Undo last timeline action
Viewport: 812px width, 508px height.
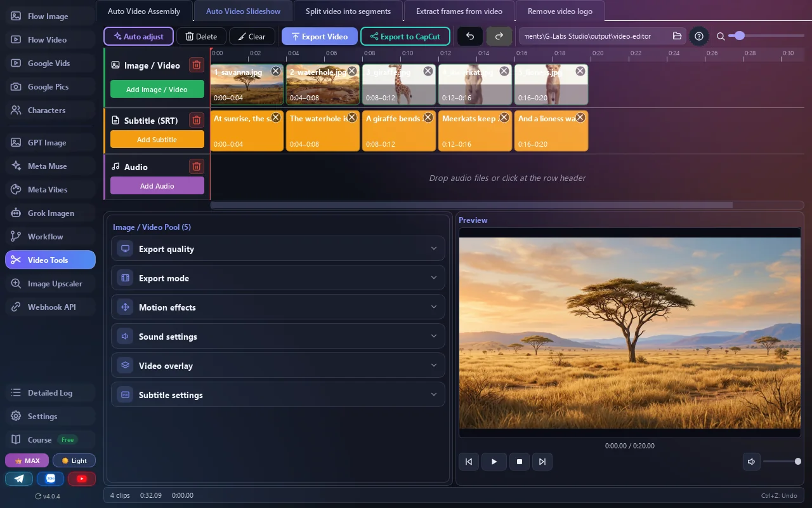(x=470, y=36)
